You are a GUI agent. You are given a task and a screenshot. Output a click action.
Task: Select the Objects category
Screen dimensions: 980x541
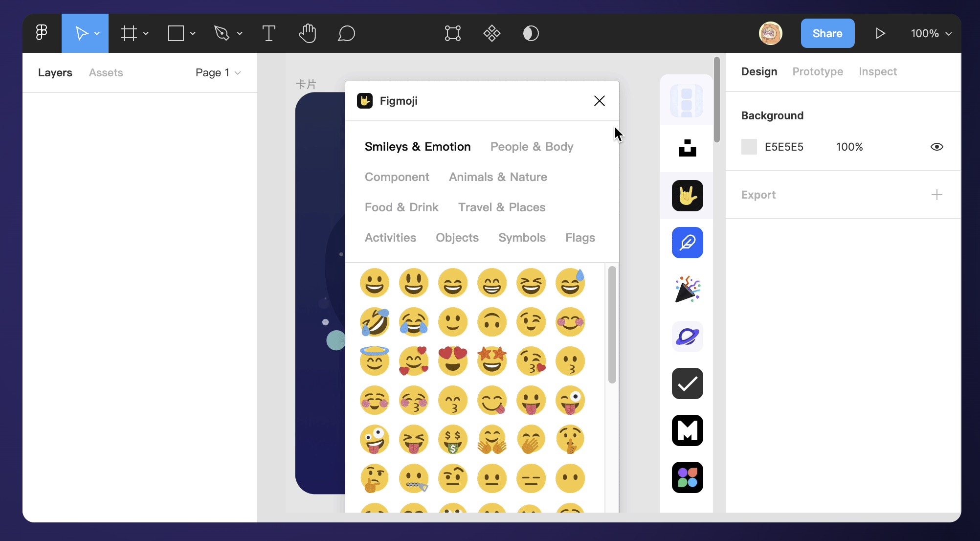click(x=457, y=238)
